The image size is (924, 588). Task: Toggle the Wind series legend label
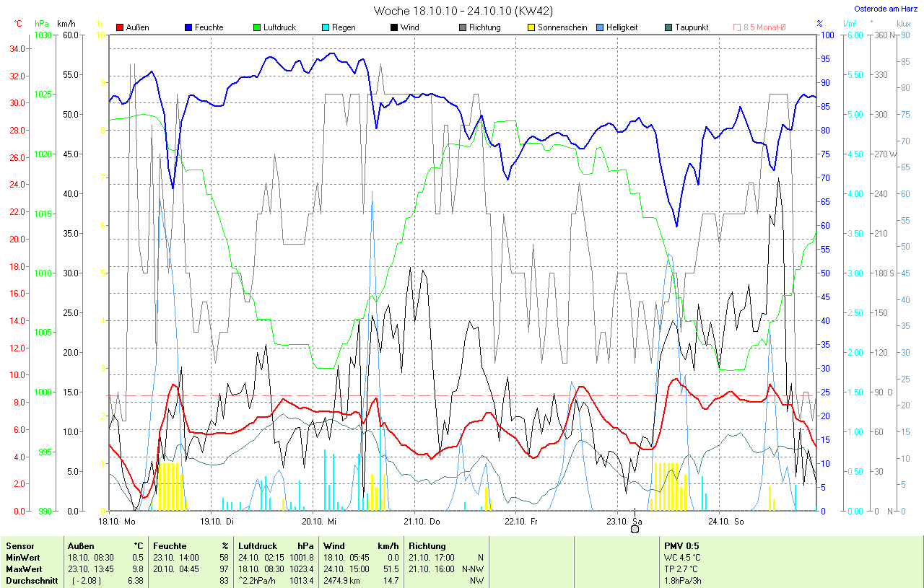pos(409,27)
